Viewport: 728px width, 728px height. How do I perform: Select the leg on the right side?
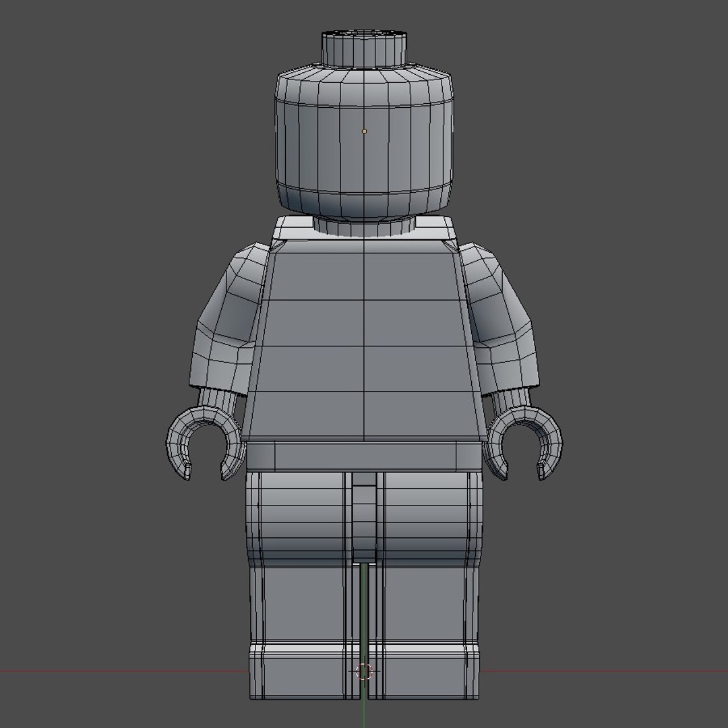425,585
